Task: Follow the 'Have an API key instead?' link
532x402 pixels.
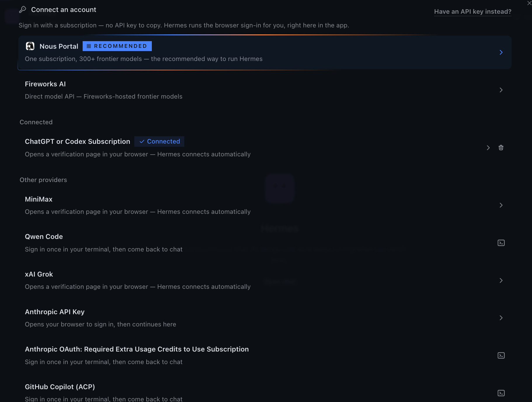Action: pyautogui.click(x=473, y=12)
